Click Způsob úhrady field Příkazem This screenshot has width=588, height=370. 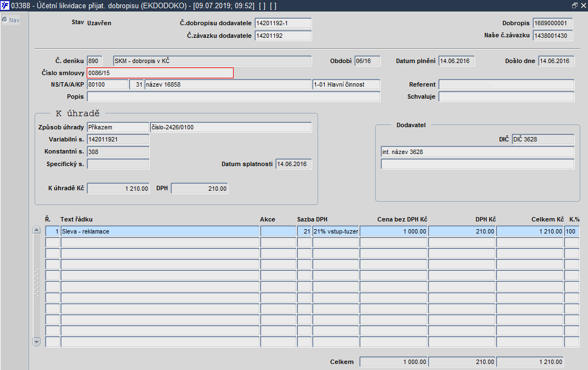pyautogui.click(x=118, y=127)
